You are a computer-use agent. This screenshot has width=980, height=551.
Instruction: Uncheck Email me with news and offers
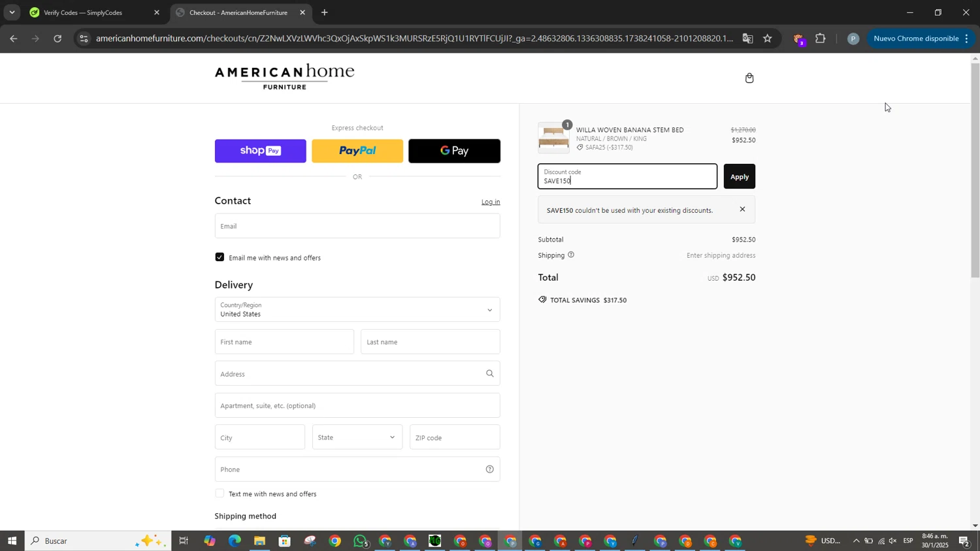pyautogui.click(x=220, y=257)
